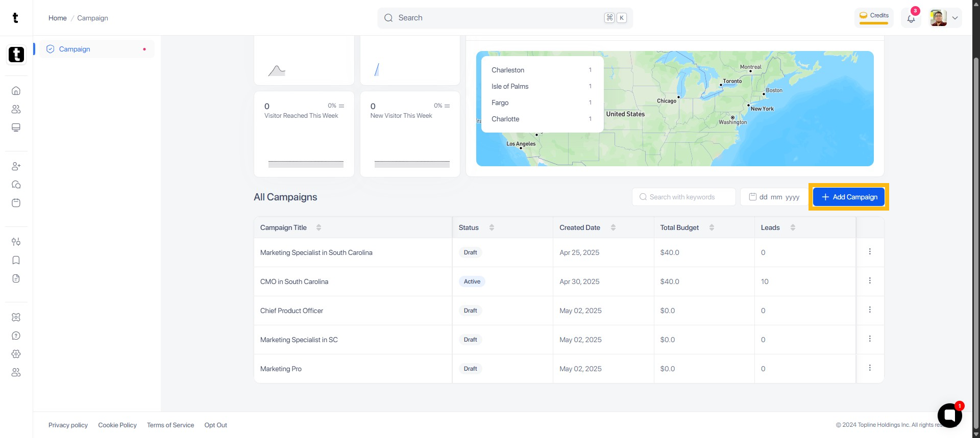Click the sliders filter icon in sidebar
Viewport: 980px width, 438px height.
(x=16, y=242)
